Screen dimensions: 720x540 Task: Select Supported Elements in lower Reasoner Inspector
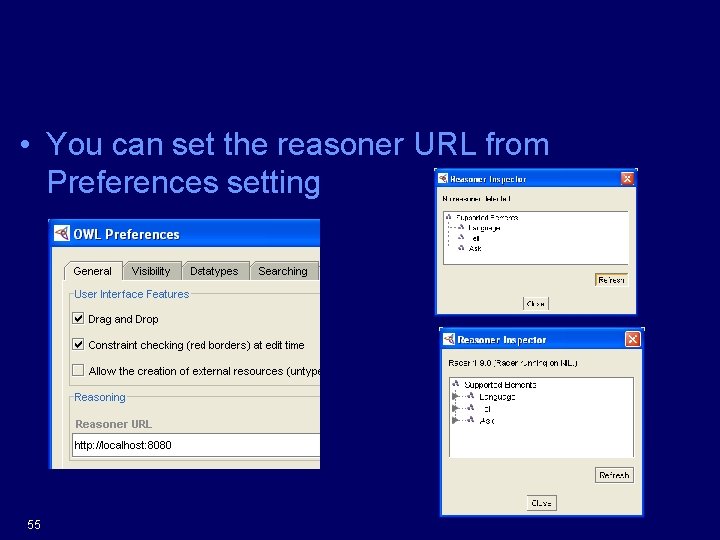click(500, 385)
